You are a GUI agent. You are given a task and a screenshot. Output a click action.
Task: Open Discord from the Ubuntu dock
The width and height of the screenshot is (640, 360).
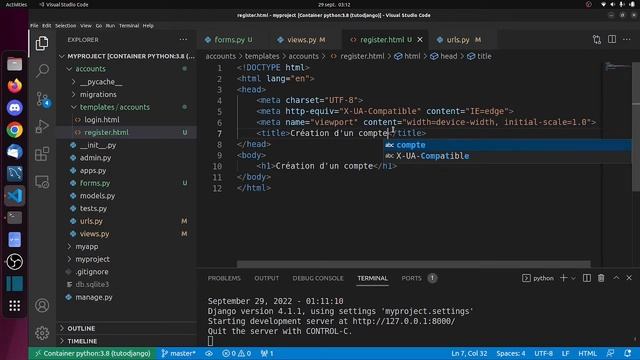pyautogui.click(x=15, y=108)
